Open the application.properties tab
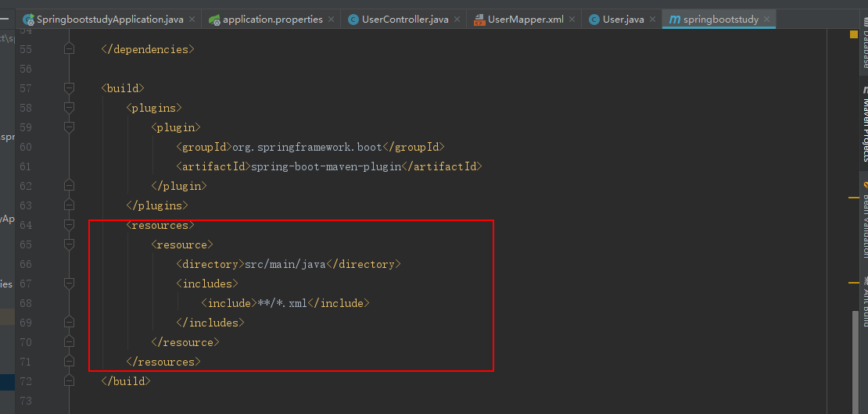Viewport: 868px width, 414px height. click(x=272, y=20)
